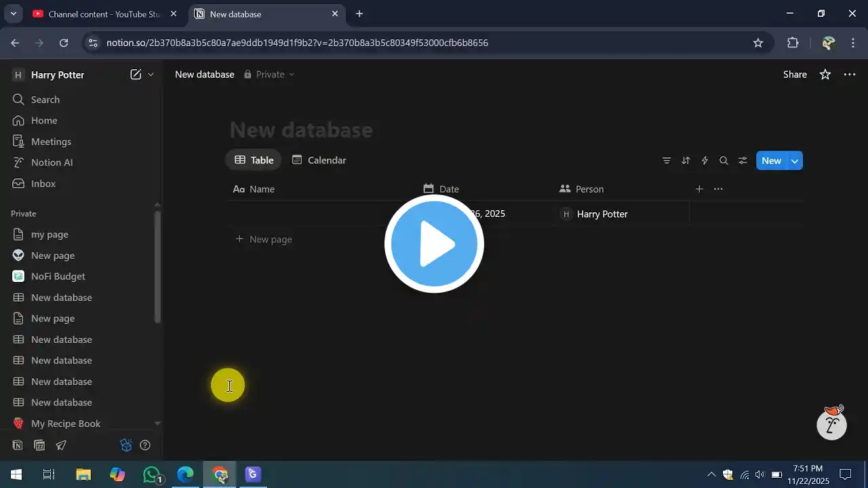868x488 pixels.
Task: Open the Chrome tab search dropdown
Action: tap(13, 14)
